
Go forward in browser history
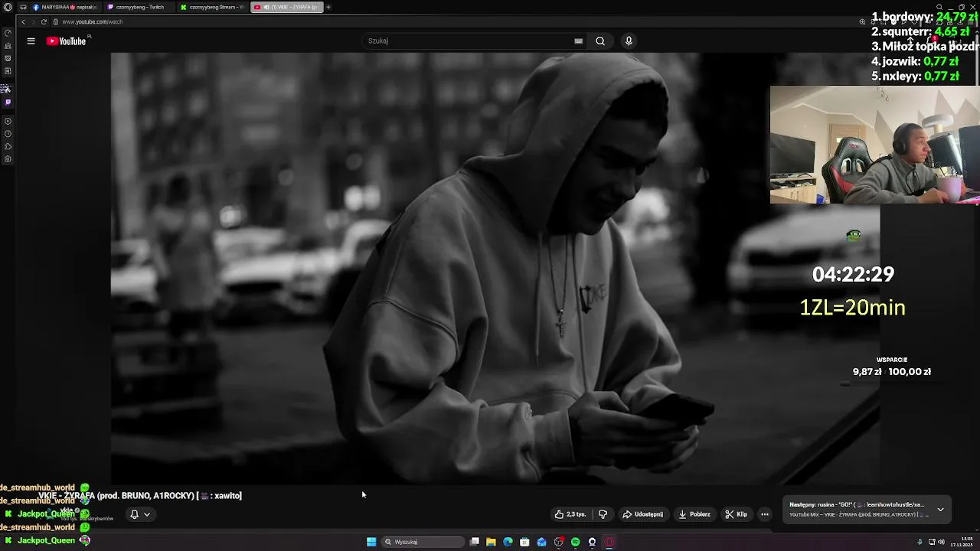(33, 21)
